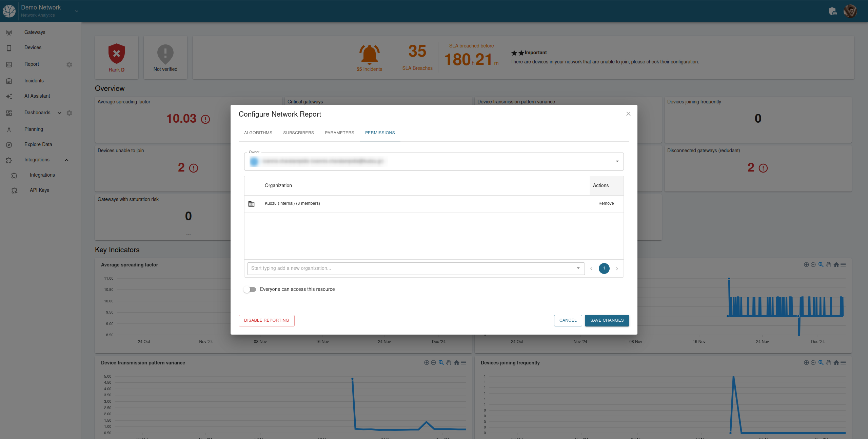Screen dimensions: 868x439
Task: Click the AI Assistant sparkle icon
Action: (x=9, y=96)
